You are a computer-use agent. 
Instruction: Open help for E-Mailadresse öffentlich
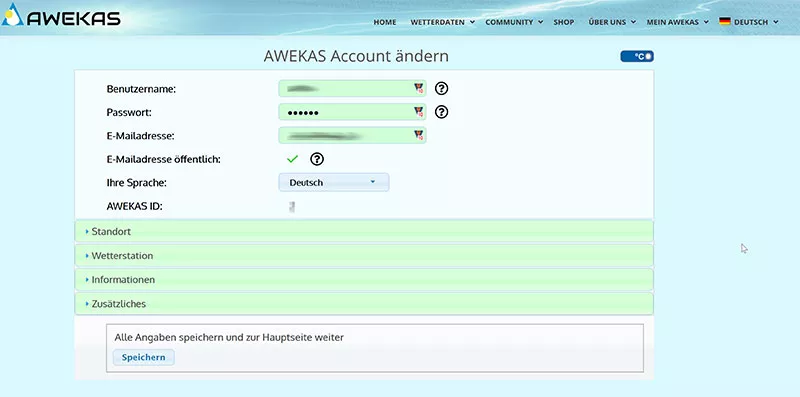tap(317, 159)
